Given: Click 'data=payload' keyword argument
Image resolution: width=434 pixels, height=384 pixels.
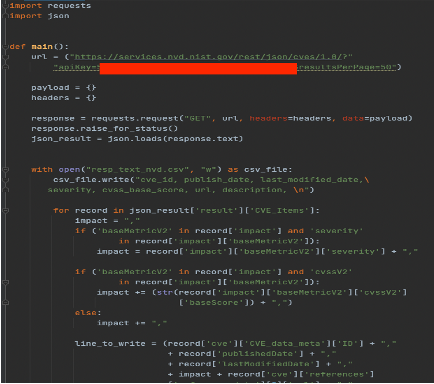Looking at the screenshot, I should 375,118.
